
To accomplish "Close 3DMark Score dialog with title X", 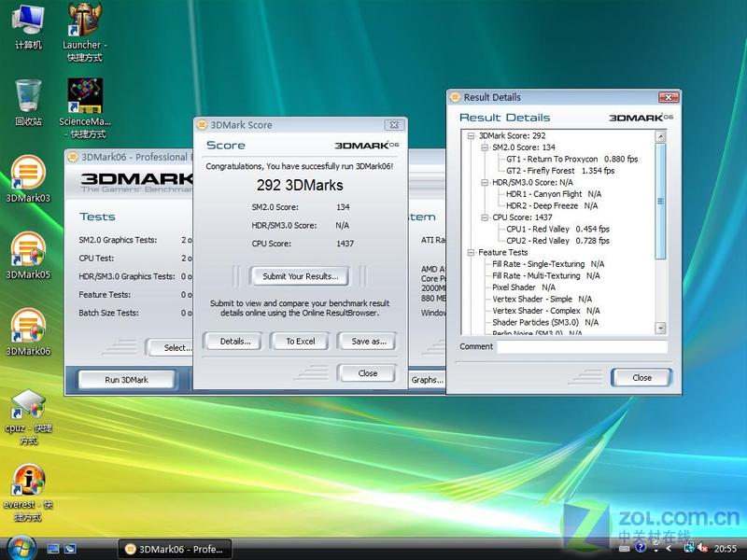I will [x=394, y=125].
